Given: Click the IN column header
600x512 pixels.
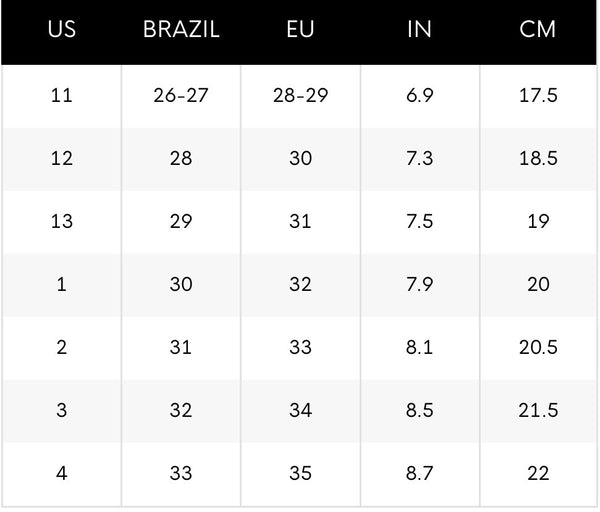Looking at the screenshot, I should [419, 29].
